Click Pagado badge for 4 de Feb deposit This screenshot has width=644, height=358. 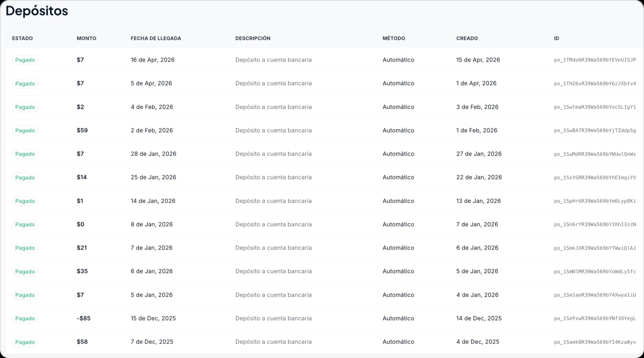point(25,107)
